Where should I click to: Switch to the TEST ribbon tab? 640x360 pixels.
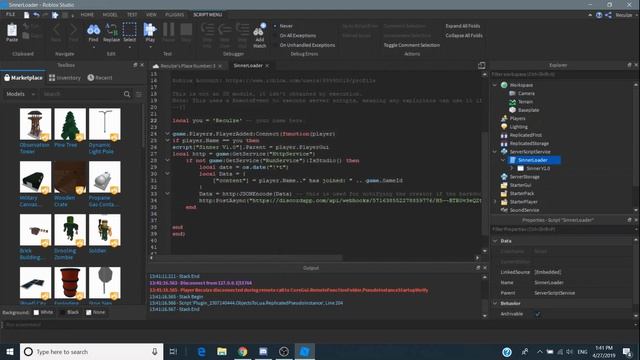(131, 15)
